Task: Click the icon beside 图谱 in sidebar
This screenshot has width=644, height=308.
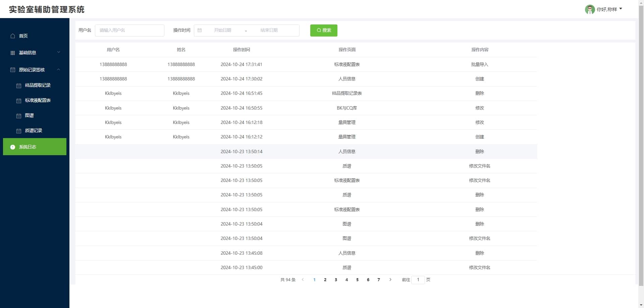Action: (x=19, y=116)
